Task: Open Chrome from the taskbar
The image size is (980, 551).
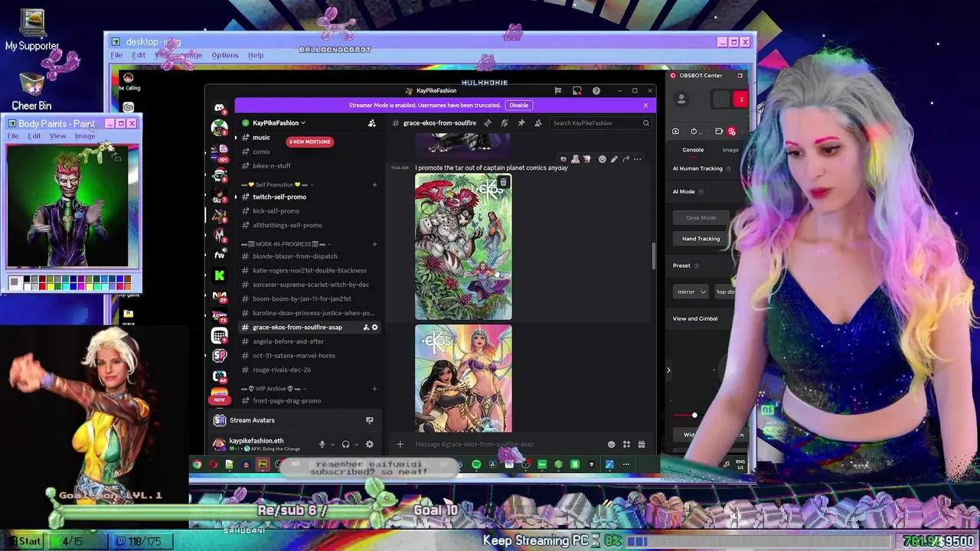Action: click(197, 465)
